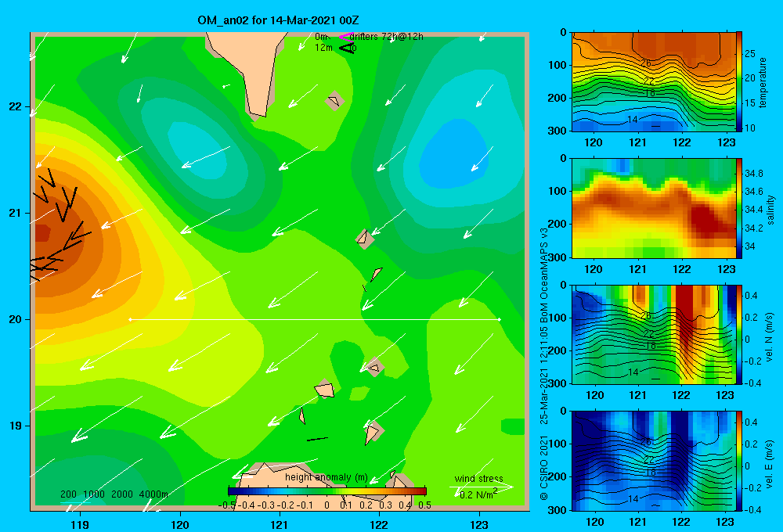The height and width of the screenshot is (532, 783).
Task: Click longitude label 120 on main map
Action: coord(180,524)
